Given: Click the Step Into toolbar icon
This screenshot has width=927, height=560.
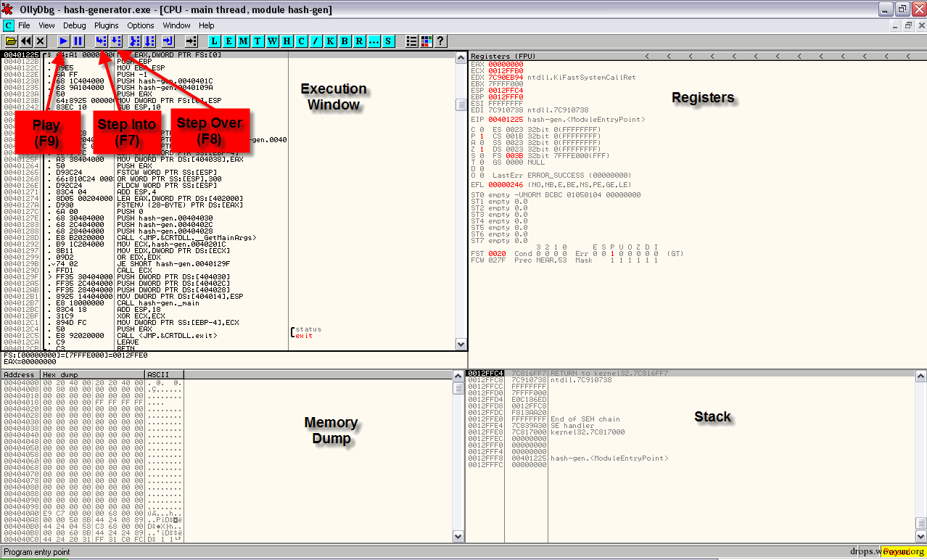Looking at the screenshot, I should point(101,41).
